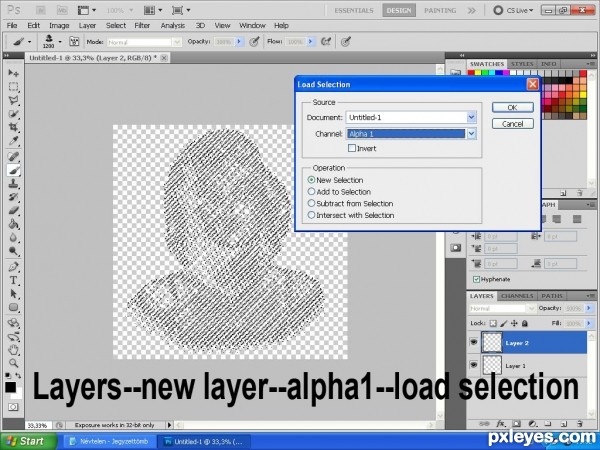Select the Rectangular Marquee tool
600x450 pixels.
tap(13, 86)
